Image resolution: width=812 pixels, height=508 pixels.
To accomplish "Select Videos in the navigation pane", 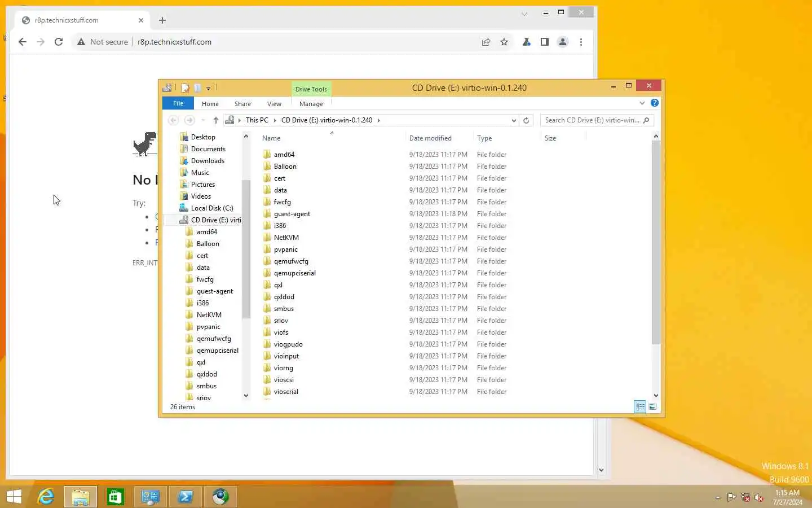I will [201, 196].
